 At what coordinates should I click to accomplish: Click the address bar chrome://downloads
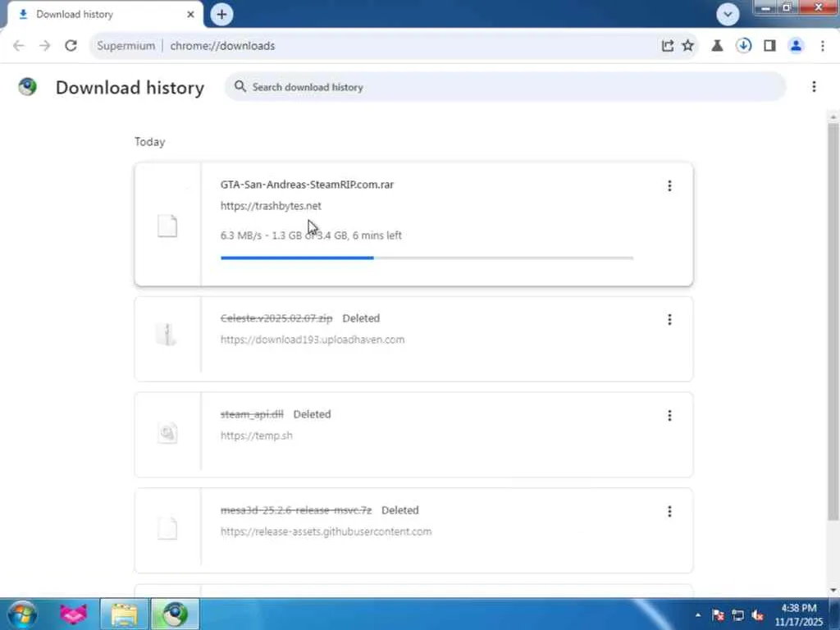pyautogui.click(x=222, y=46)
